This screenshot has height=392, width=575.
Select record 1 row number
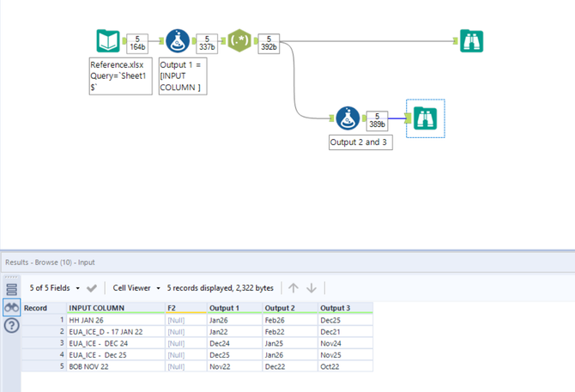[x=44, y=320]
